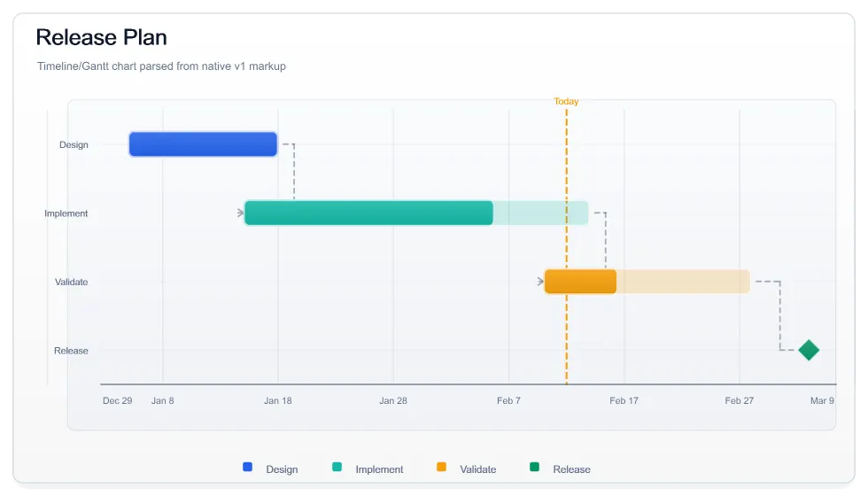Click the Mar 9 axis date
The image size is (868, 496).
coord(822,400)
